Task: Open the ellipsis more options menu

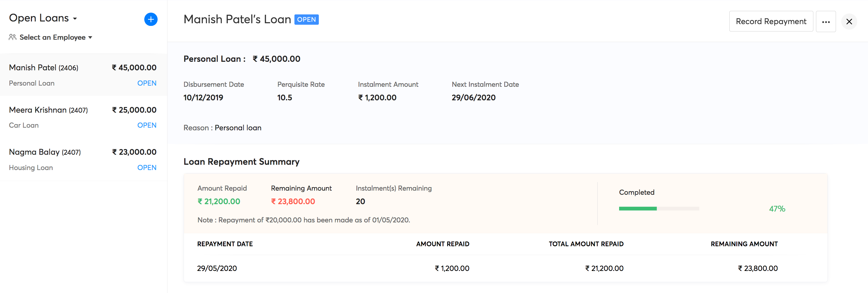Action: [826, 21]
